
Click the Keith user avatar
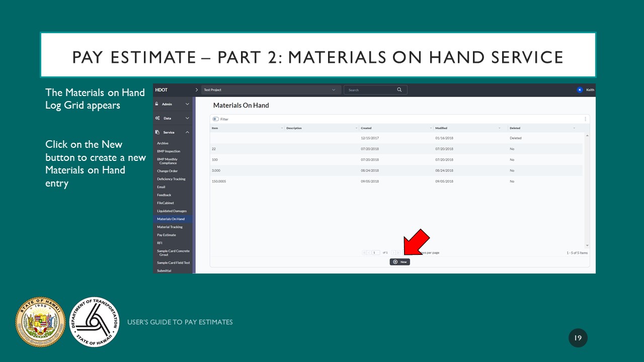tap(580, 90)
